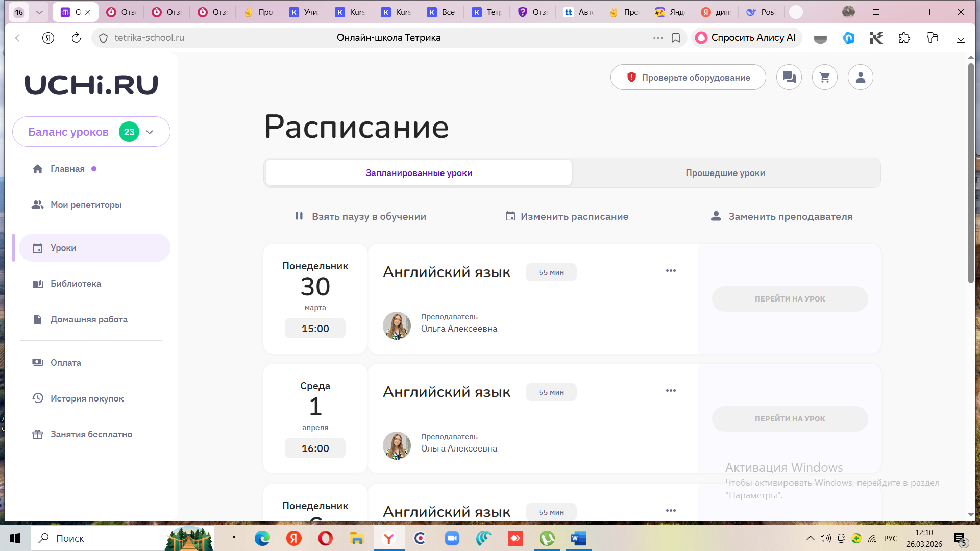Reload the page with the refresh icon
980x551 pixels.
76,38
